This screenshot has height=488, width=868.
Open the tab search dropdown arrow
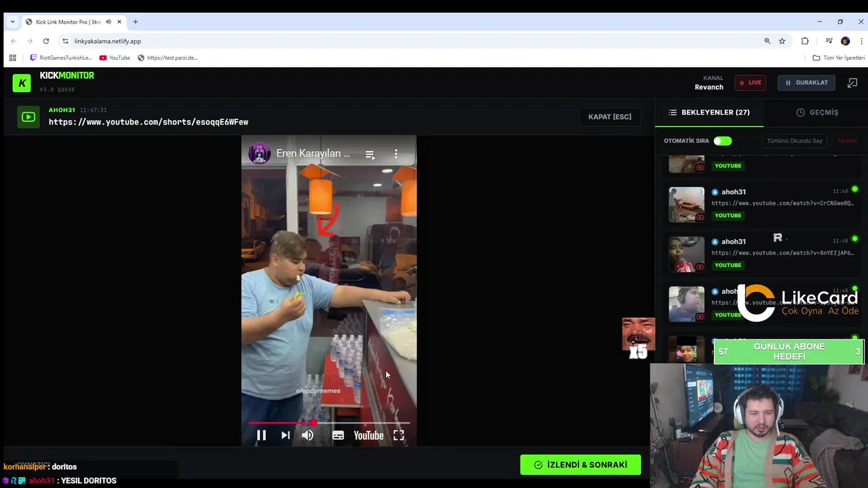(12, 22)
